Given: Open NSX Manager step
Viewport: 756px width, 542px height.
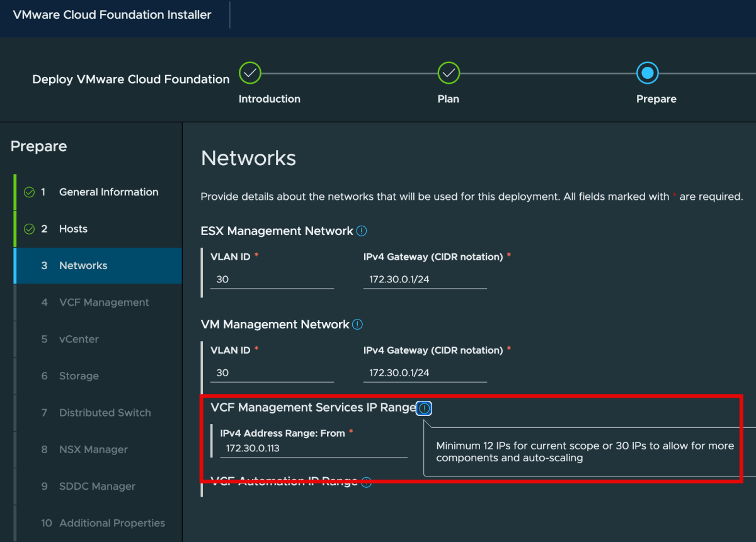Looking at the screenshot, I should [x=98, y=449].
